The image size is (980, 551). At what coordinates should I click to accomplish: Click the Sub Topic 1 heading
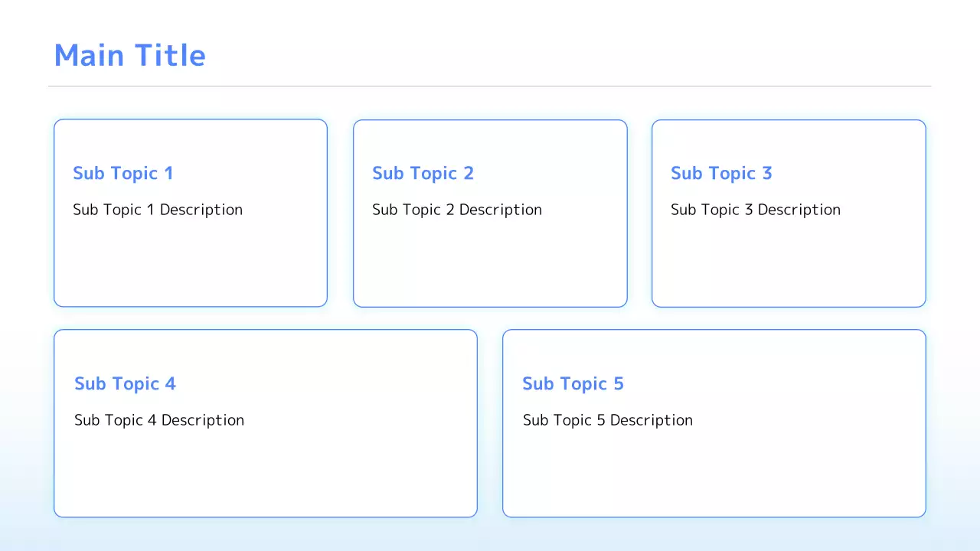pos(122,174)
